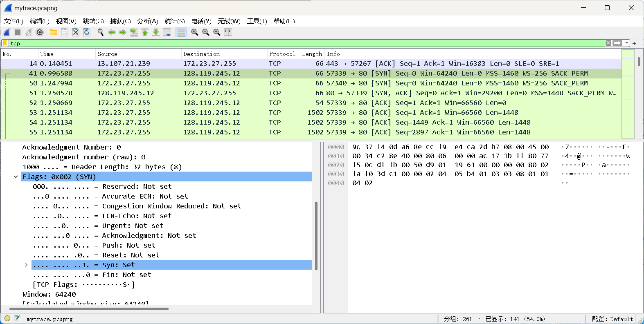Toggle packet list colorization
Screen dimensions: 644x324
[181, 32]
